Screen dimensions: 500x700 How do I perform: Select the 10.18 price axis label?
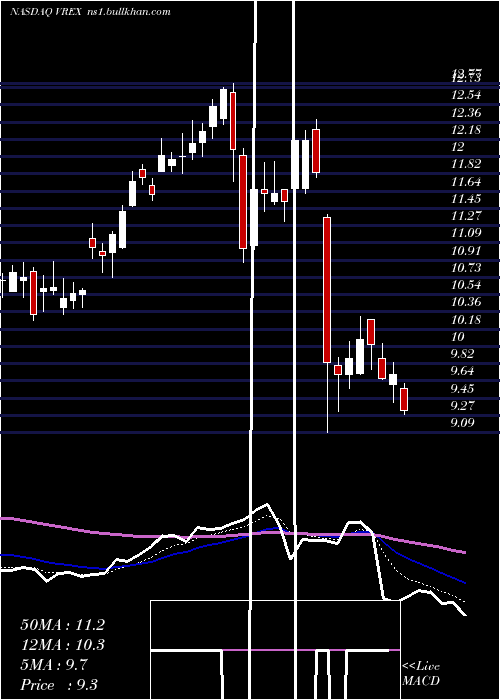pos(466,319)
